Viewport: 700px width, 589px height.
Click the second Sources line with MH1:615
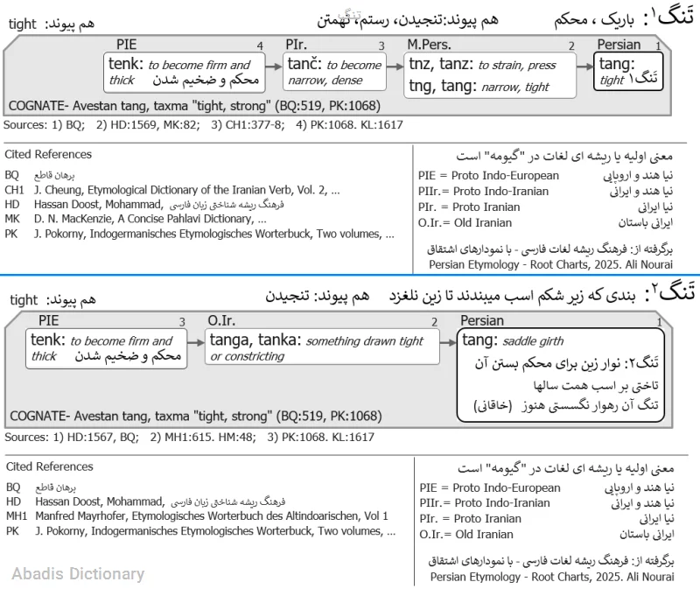(x=189, y=438)
